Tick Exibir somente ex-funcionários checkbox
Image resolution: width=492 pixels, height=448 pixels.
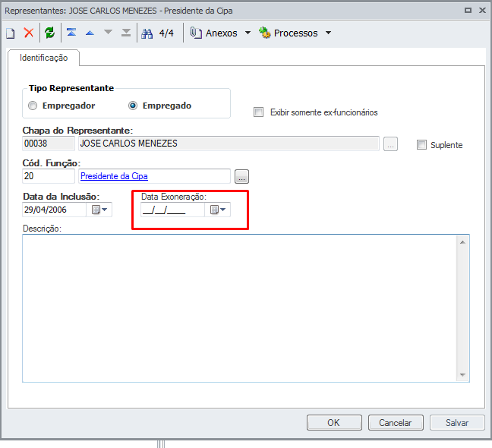tap(258, 112)
